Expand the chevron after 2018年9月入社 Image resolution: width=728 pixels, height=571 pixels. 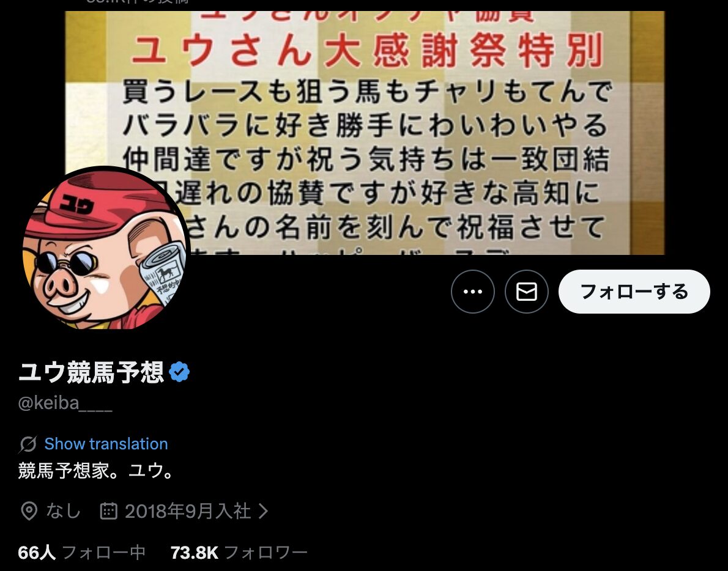263,510
